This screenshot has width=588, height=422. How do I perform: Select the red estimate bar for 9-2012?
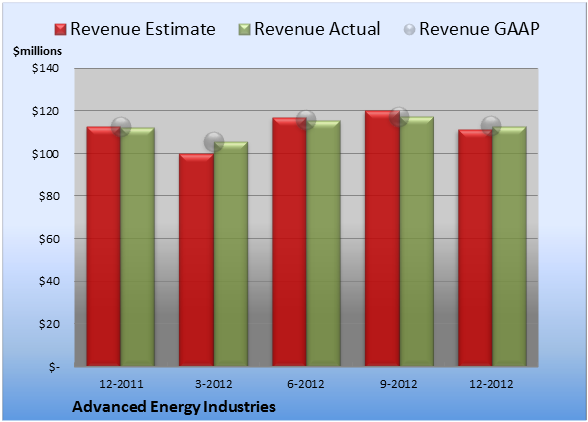382,238
